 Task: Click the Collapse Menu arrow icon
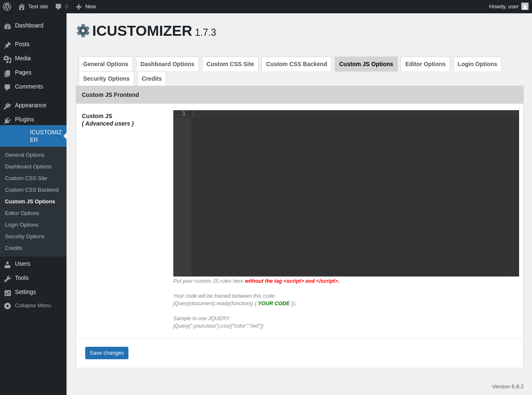[x=7, y=306]
